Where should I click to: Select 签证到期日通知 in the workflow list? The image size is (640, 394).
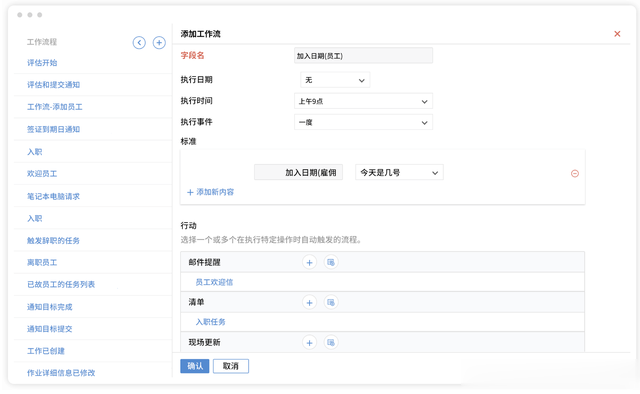53,129
